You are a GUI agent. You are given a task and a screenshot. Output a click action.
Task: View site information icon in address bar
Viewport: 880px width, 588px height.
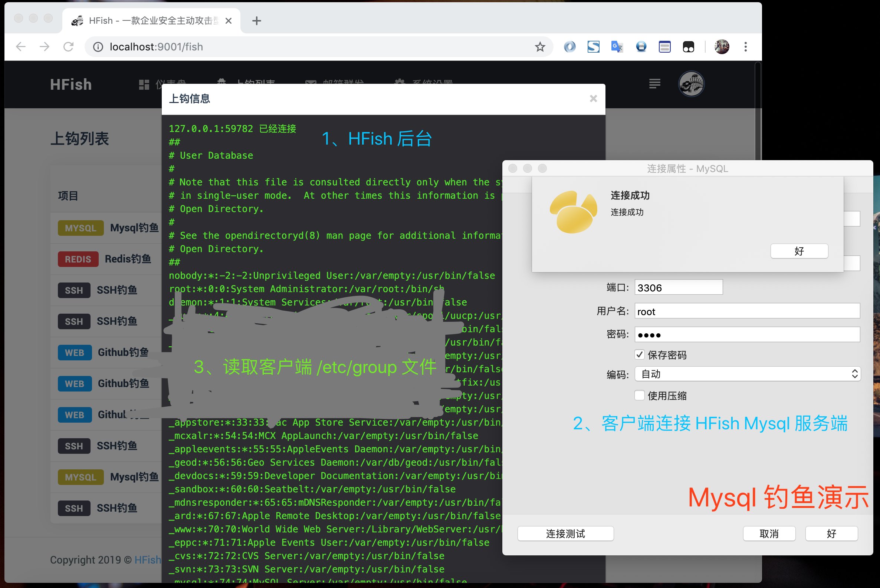coord(98,47)
